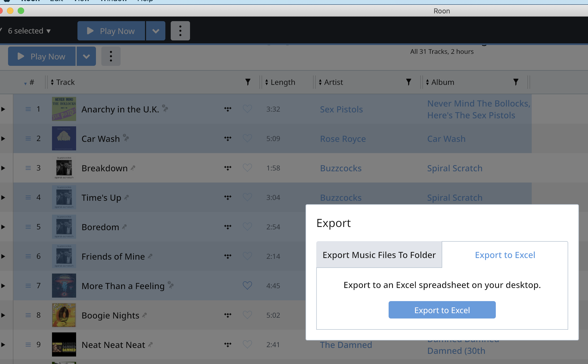Expand row arrow for Breakdown
Image resolution: width=588 pixels, height=364 pixels.
pos(3,168)
